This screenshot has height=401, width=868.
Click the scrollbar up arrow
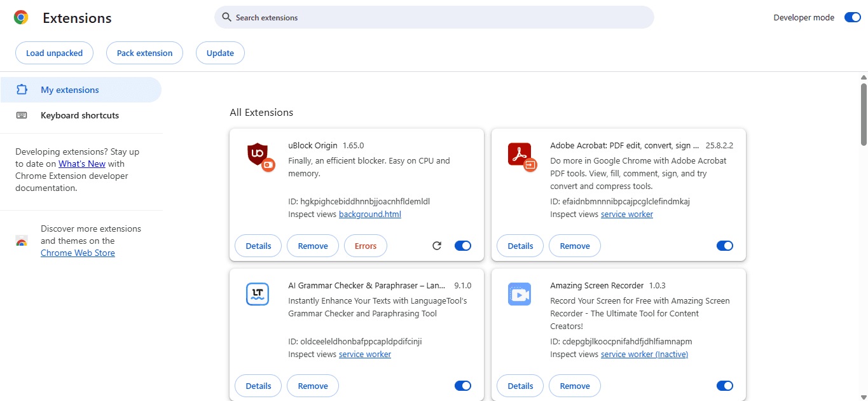point(864,76)
